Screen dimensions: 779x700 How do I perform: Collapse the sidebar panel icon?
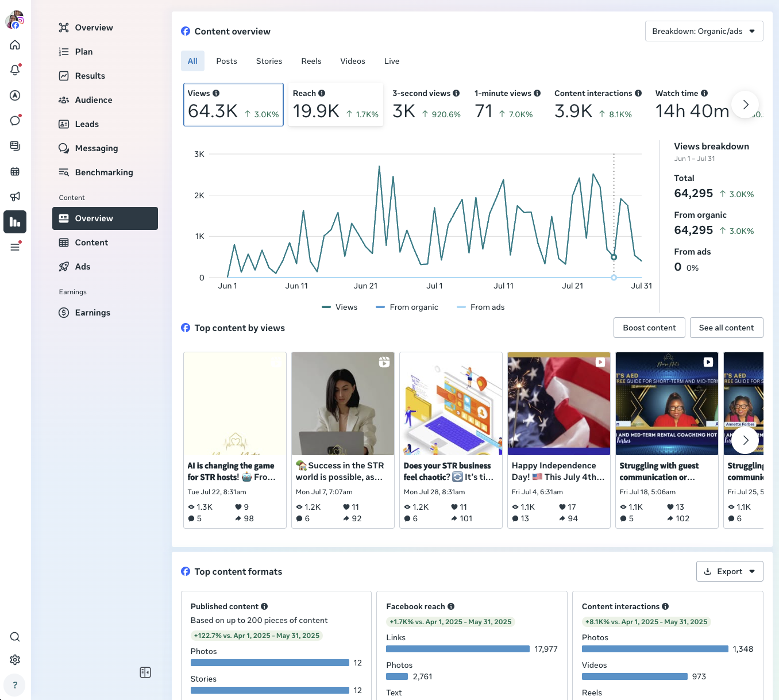tap(145, 672)
